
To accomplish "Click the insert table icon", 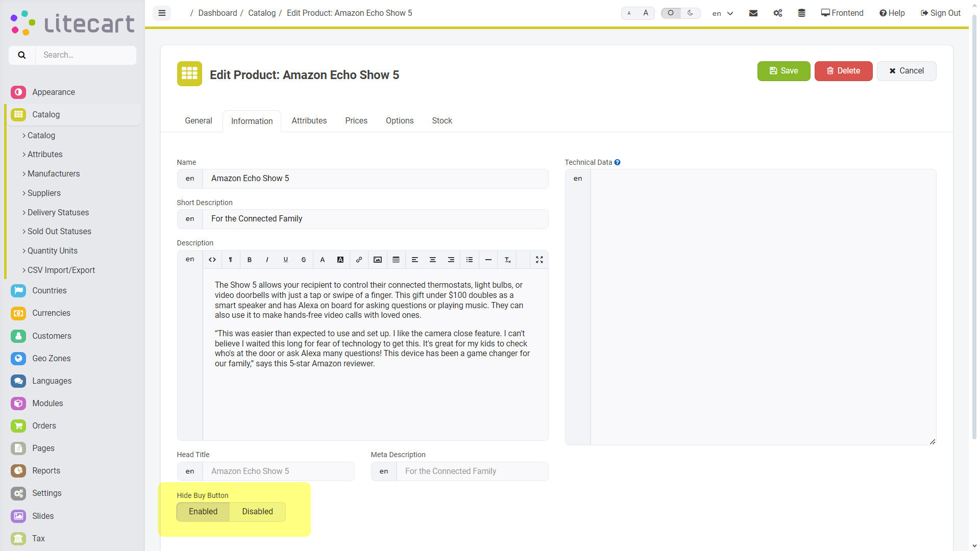I will [396, 260].
